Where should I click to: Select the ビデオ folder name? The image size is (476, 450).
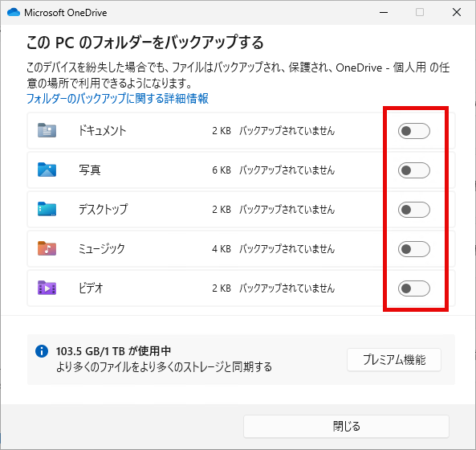click(91, 288)
